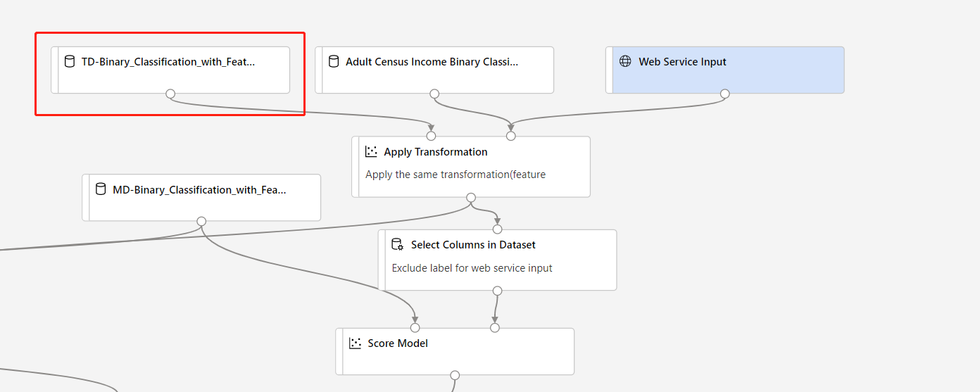
Task: Select the Web Service Input output port
Action: (x=725, y=94)
